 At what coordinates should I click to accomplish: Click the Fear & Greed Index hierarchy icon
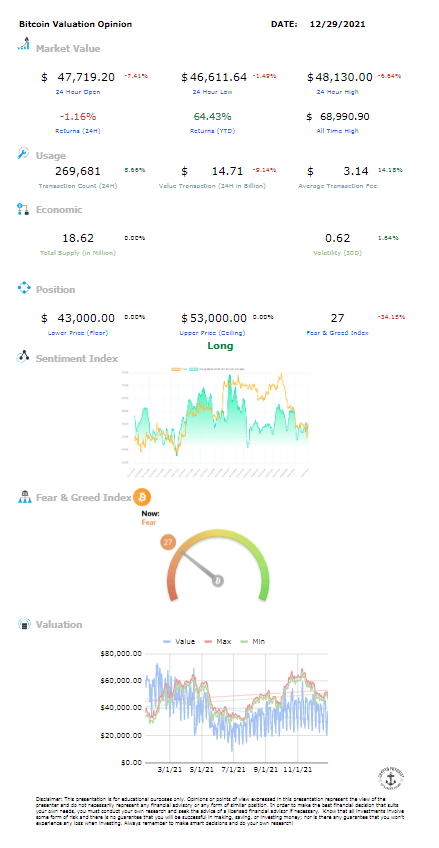pyautogui.click(x=25, y=497)
